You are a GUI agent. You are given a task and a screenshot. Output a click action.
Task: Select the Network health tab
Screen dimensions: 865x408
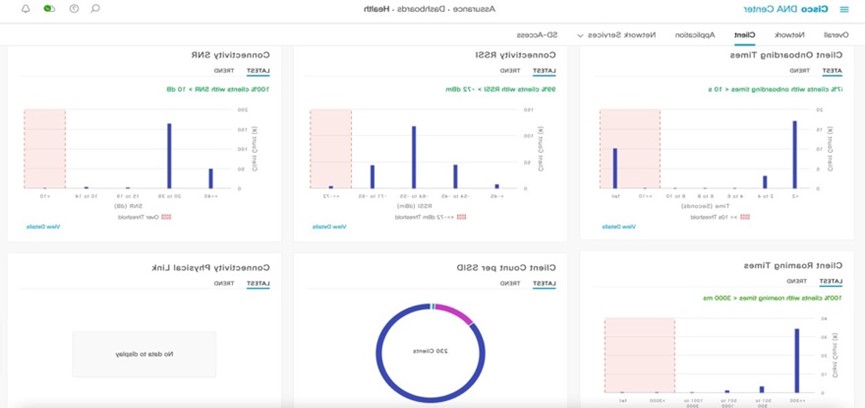tap(787, 35)
